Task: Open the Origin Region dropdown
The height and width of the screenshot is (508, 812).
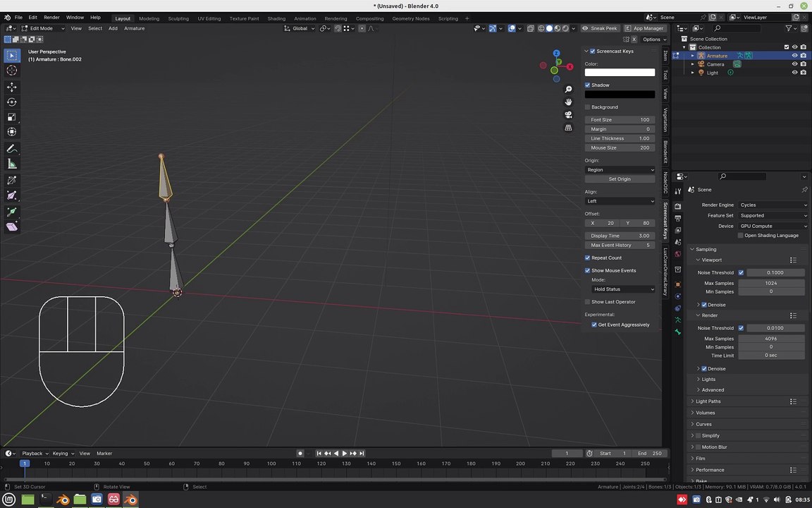Action: pos(620,170)
